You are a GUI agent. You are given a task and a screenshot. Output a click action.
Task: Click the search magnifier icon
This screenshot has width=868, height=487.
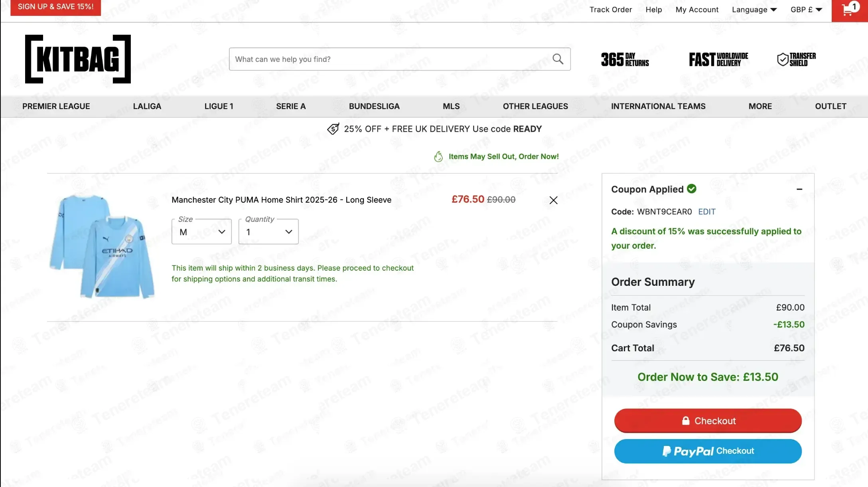(x=558, y=59)
